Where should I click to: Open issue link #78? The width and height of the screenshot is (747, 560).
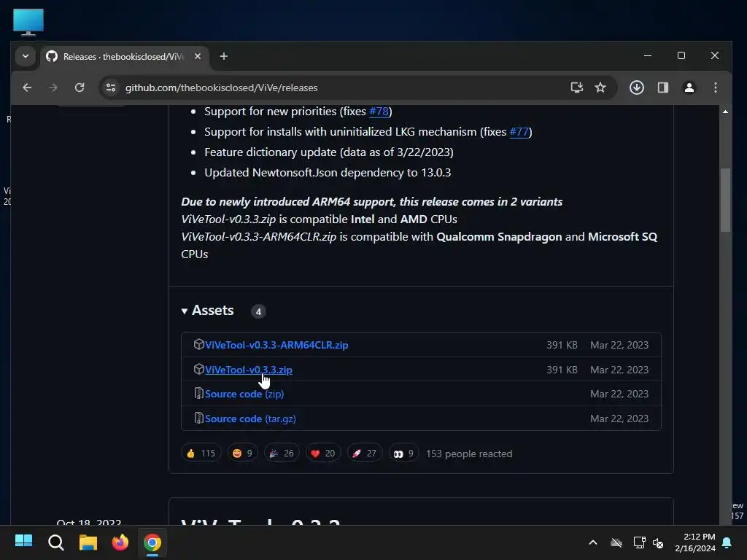coord(379,112)
